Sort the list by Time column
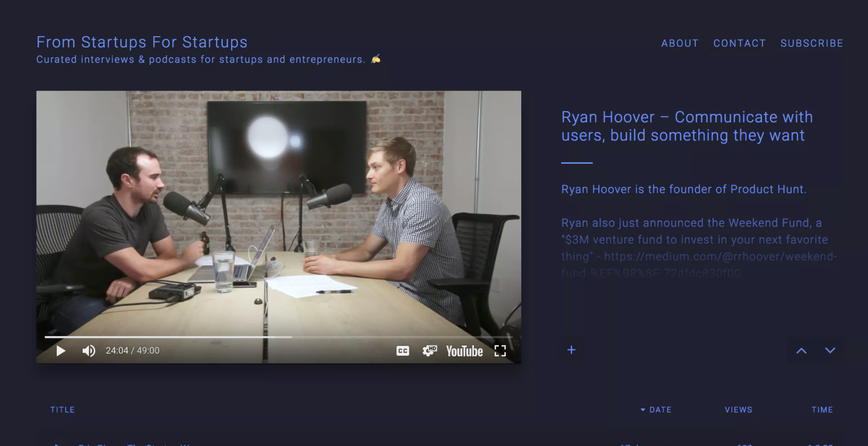Screen dimensions: 868x446 coord(822,410)
